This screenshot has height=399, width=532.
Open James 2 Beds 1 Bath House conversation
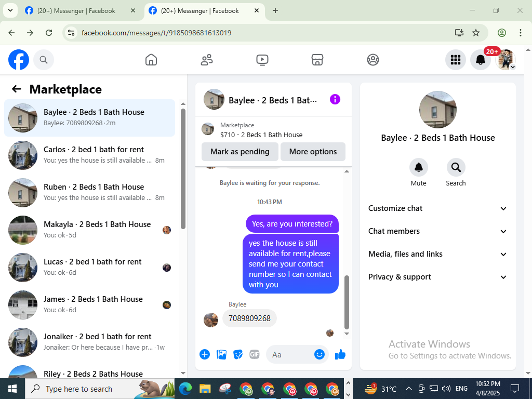click(x=89, y=304)
